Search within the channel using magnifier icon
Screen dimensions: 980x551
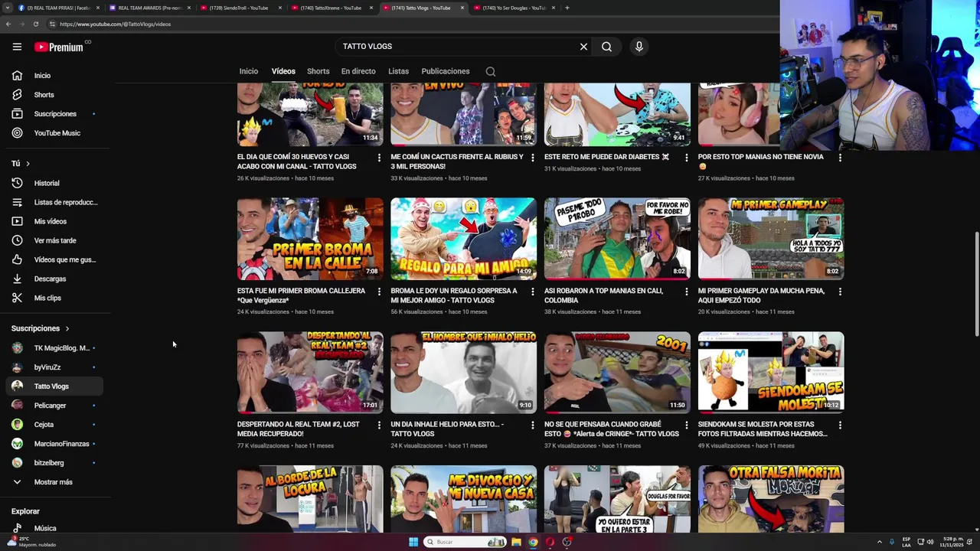490,71
